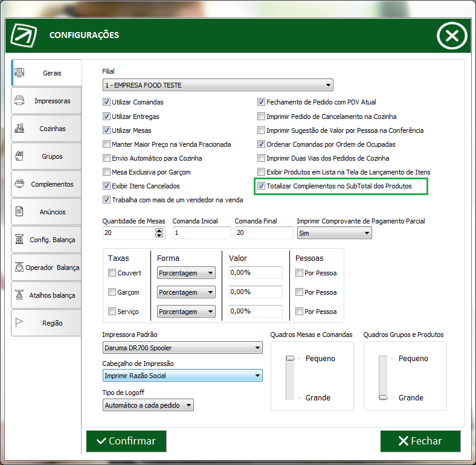Click the Impressoras printer icon
476x465 pixels.
tap(19, 100)
